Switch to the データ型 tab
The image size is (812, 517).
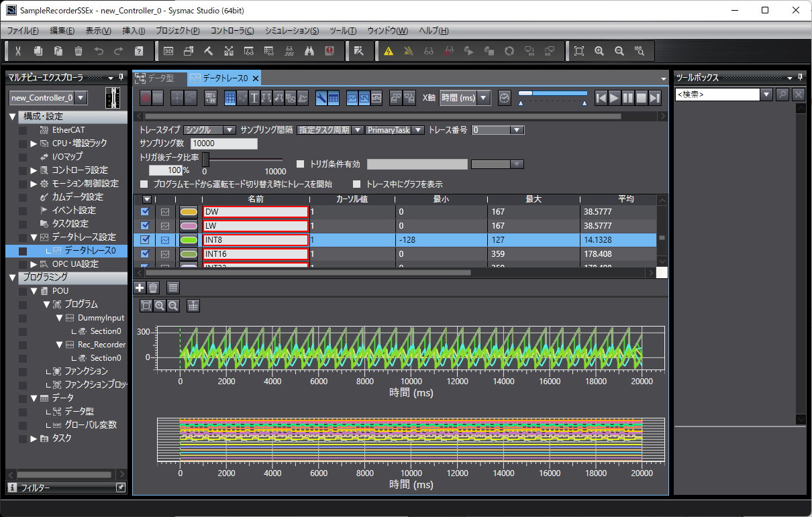tap(160, 78)
